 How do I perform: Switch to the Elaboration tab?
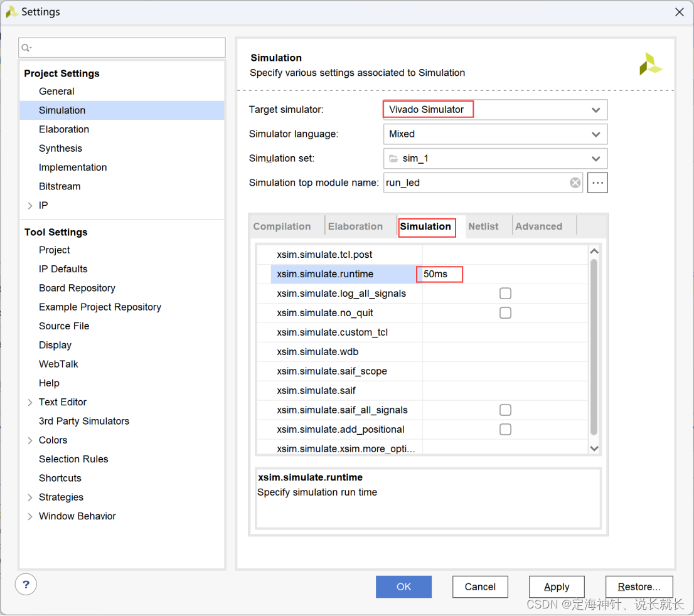pos(355,226)
